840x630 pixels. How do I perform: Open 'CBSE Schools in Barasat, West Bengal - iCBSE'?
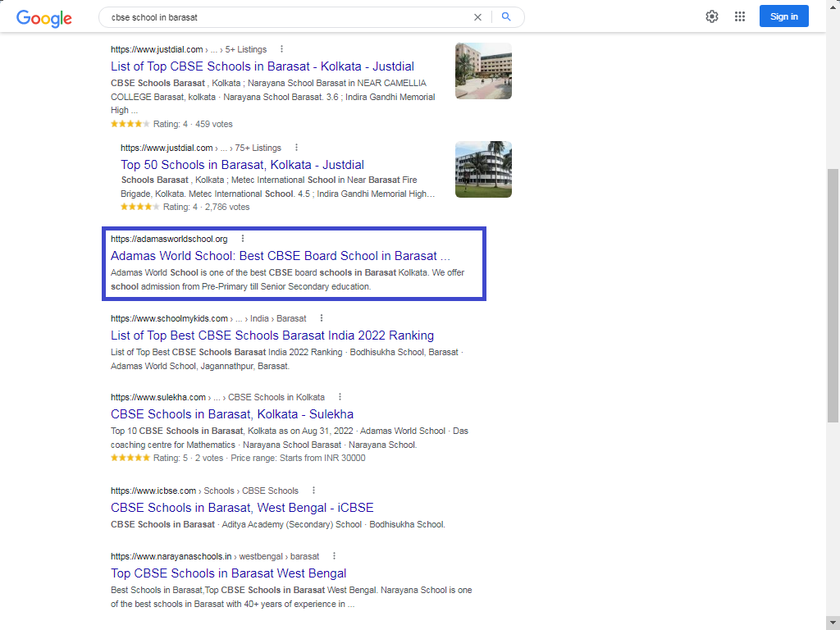point(242,507)
